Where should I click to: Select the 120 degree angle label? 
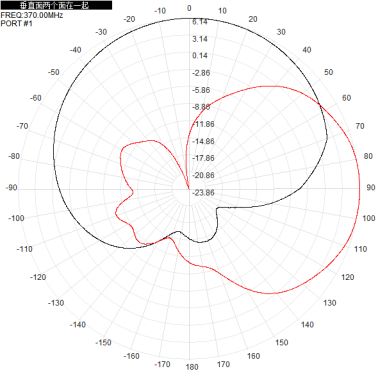coord(348,277)
